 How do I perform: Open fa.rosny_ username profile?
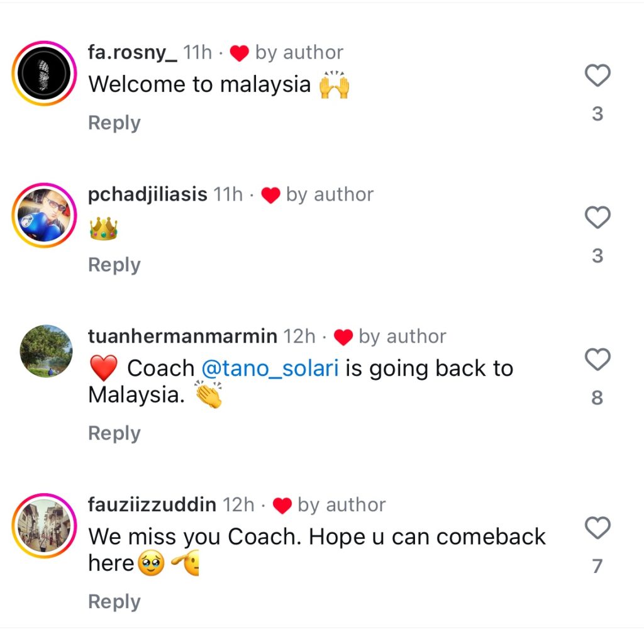133,53
